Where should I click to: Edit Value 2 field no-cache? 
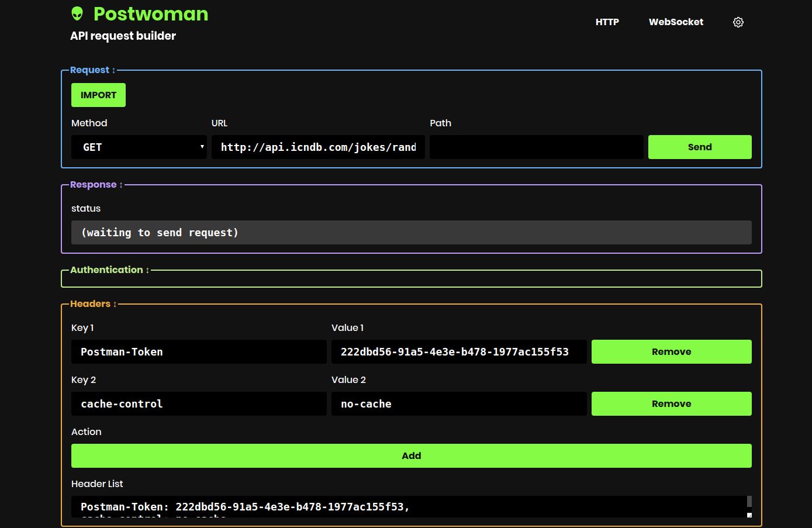(x=459, y=404)
